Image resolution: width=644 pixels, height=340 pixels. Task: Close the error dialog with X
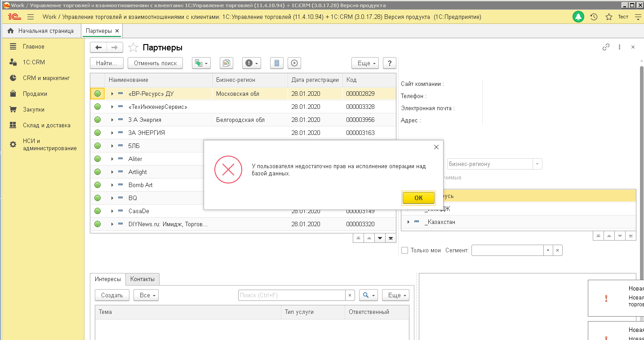point(435,147)
